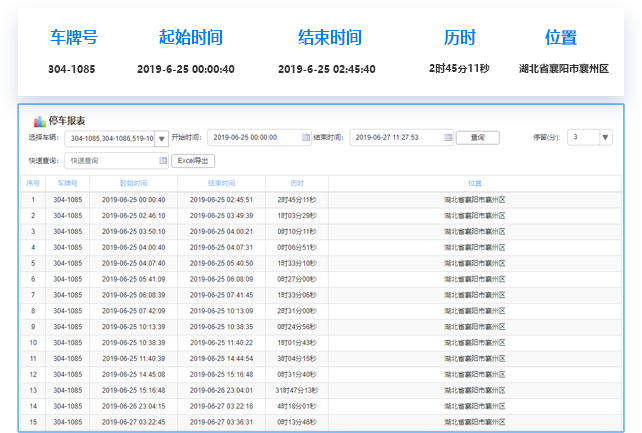This screenshot has width=642, height=433.
Task: Select end time 2019-06-25 14:44:54
Action: 222,359
